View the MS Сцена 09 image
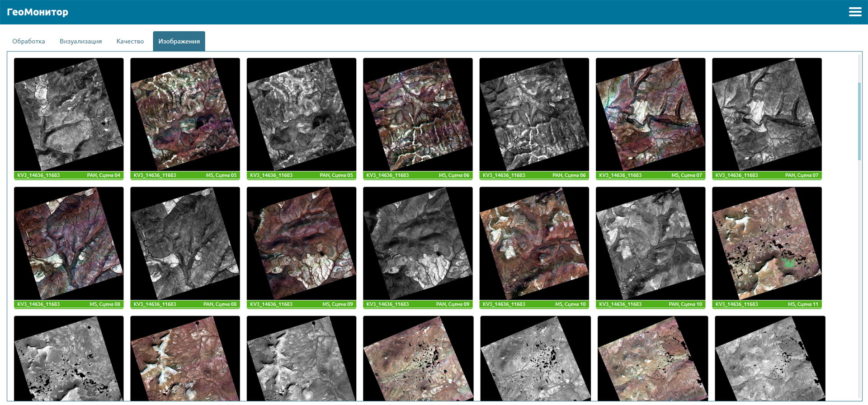This screenshot has width=868, height=405. (x=301, y=244)
